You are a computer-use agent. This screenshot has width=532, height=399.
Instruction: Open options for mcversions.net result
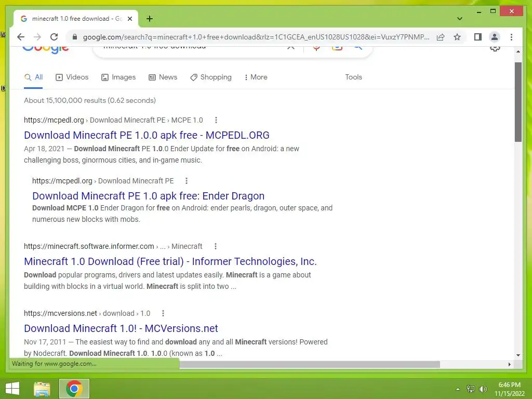pos(163,313)
